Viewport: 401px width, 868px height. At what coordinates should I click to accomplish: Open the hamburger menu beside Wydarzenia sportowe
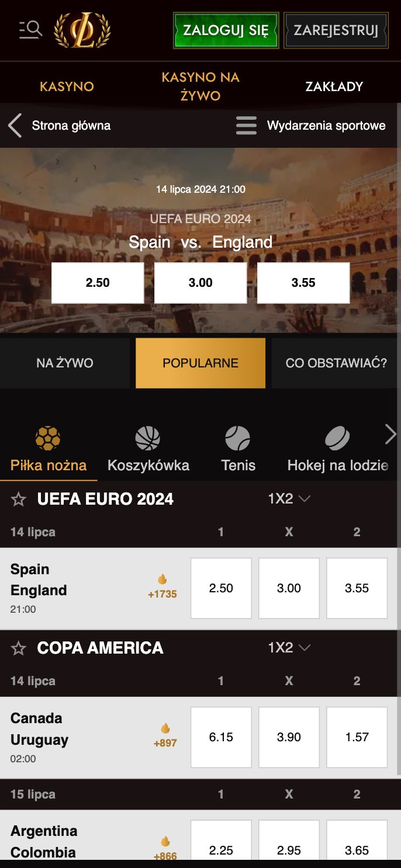[246, 125]
